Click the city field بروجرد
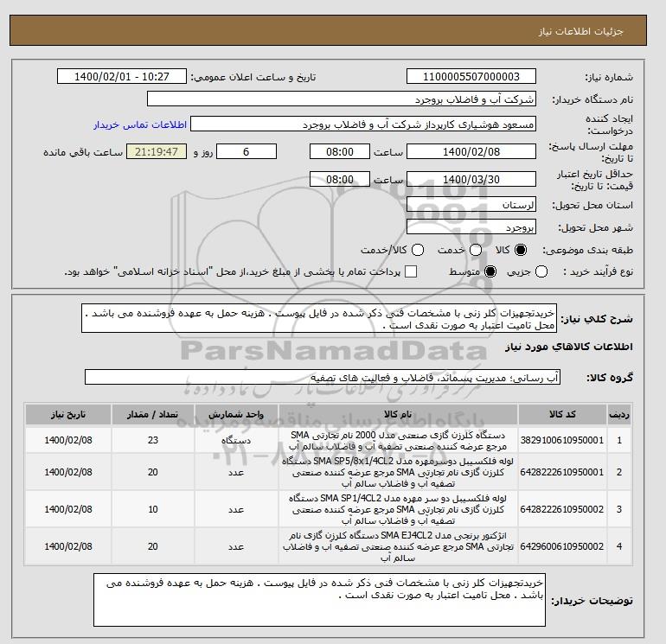Viewport: 666px width, 644px height. pyautogui.click(x=471, y=227)
